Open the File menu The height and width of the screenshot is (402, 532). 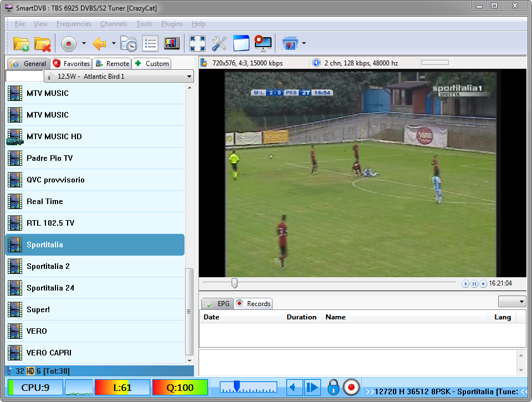20,24
